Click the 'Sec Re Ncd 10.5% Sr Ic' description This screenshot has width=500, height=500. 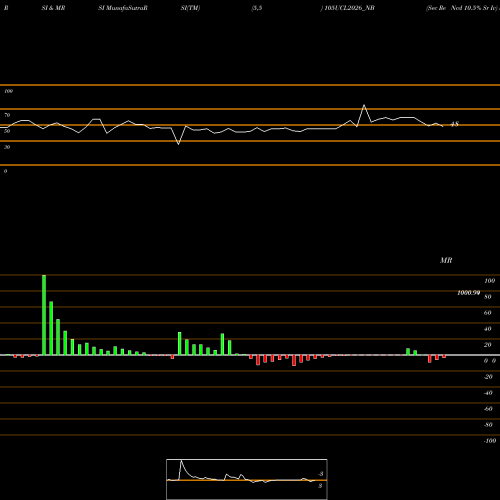pos(462,8)
